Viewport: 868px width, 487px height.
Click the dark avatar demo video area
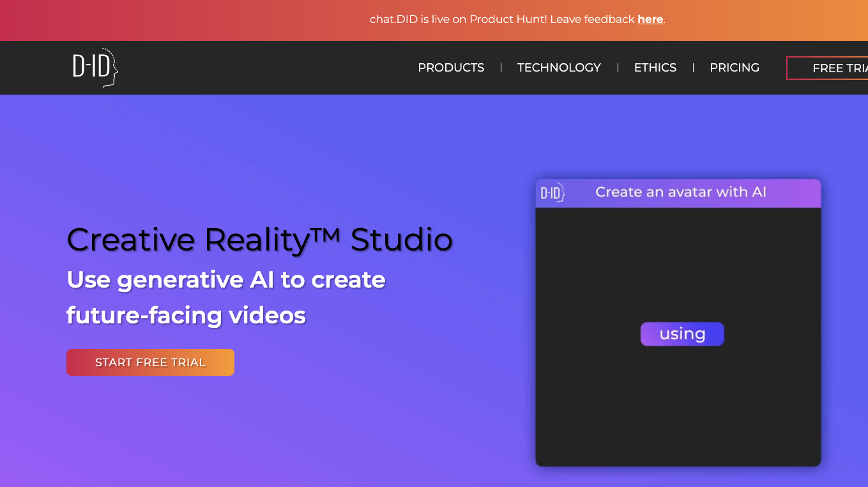(678, 337)
